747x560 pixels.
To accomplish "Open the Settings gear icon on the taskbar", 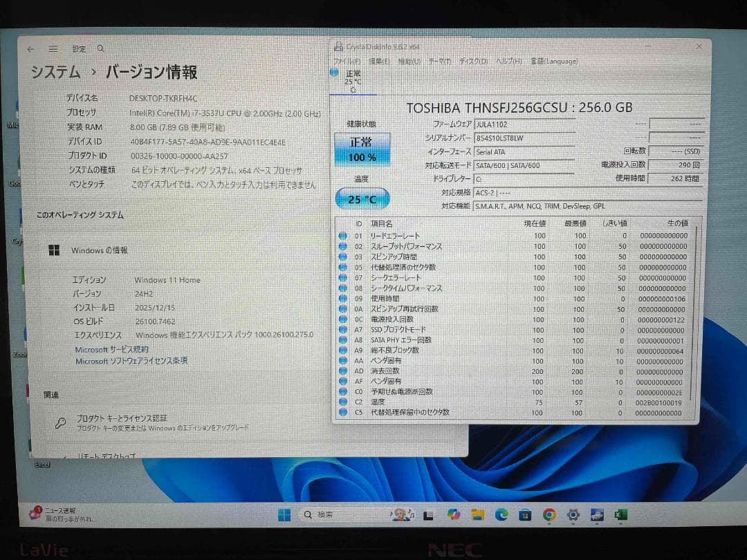I will pyautogui.click(x=573, y=514).
